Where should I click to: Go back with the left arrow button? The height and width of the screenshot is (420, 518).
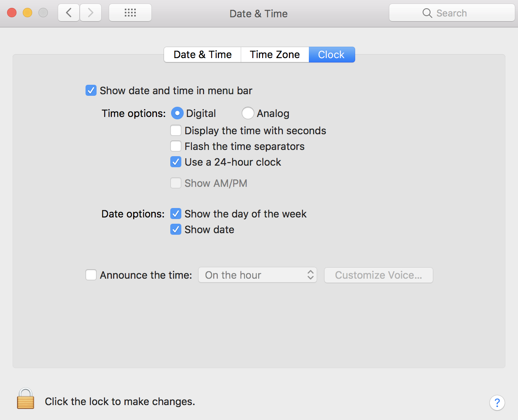point(69,13)
